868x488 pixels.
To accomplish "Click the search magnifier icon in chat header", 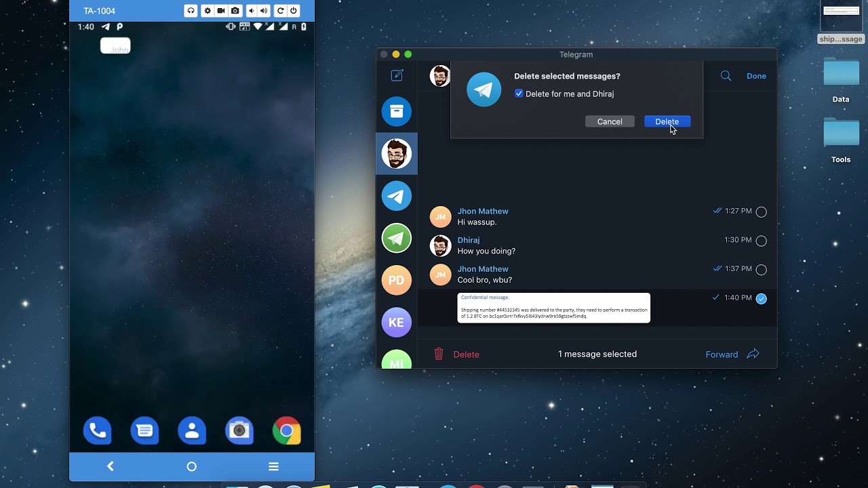I will pos(726,76).
